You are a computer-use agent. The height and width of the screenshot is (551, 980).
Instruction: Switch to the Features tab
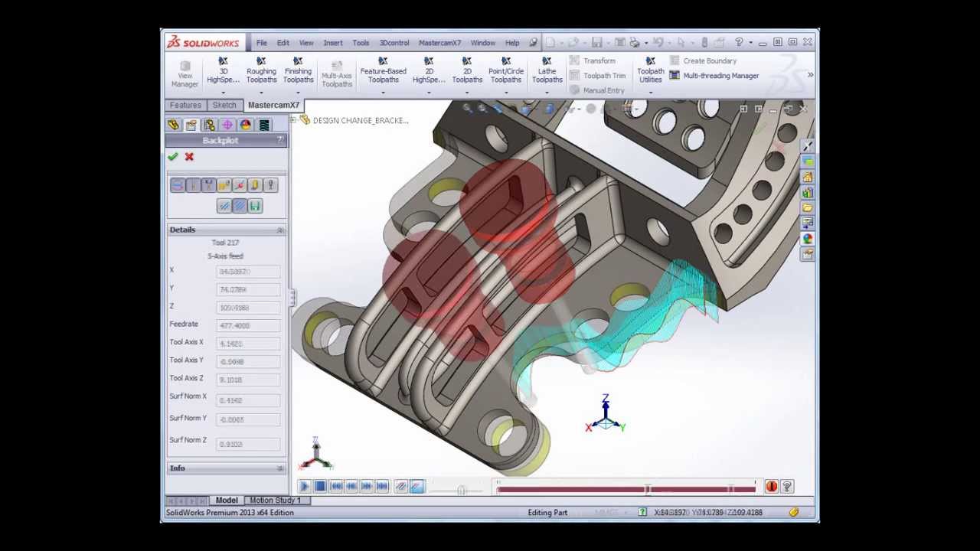tap(185, 105)
